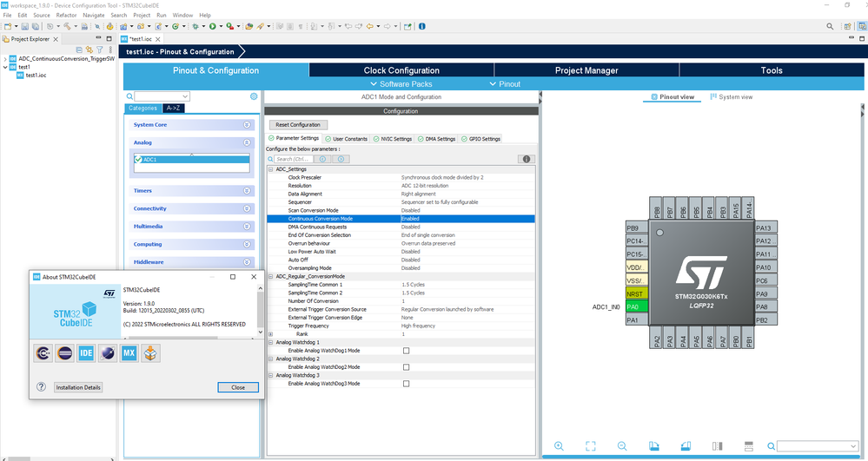Switch to the Clock Configuration tab
868x461 pixels.
[x=401, y=70]
